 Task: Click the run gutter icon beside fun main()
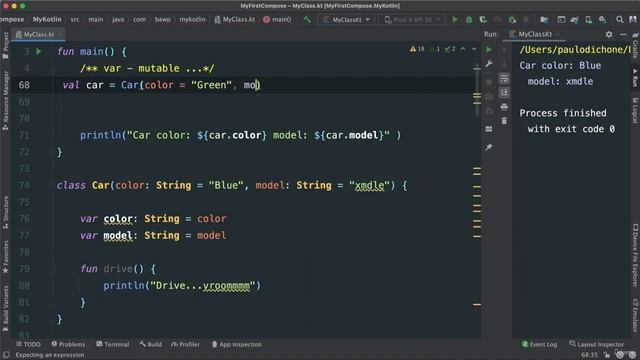38,51
